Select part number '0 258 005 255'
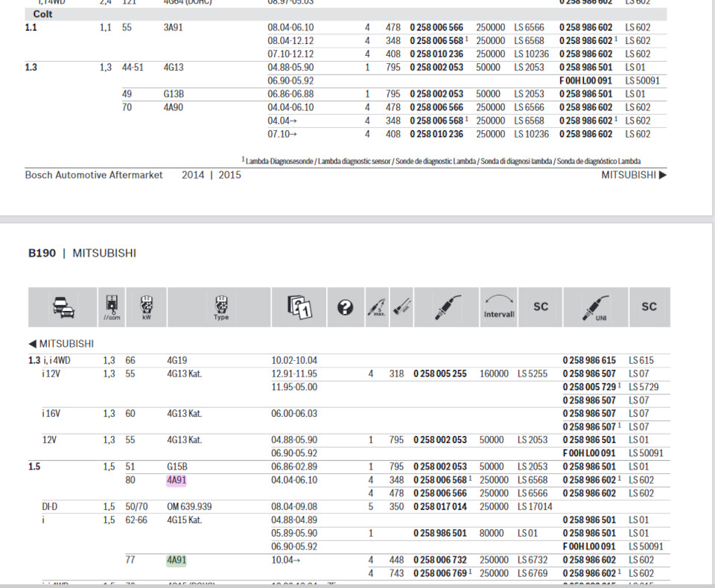Viewport: 715px width, 588px height. click(440, 374)
